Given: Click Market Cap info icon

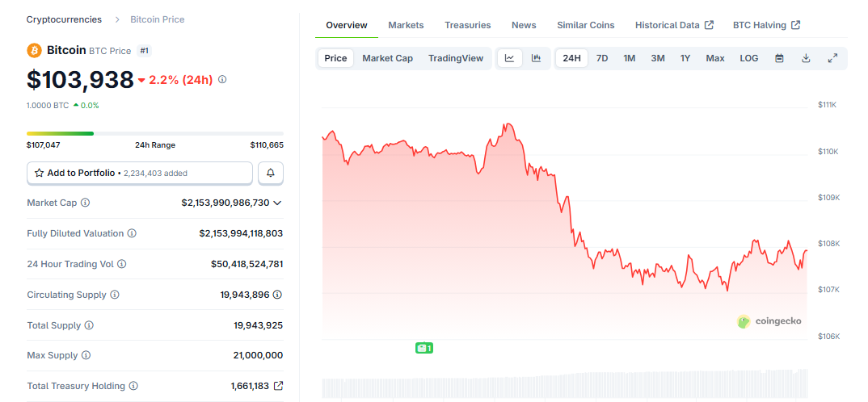Looking at the screenshot, I should pos(86,203).
